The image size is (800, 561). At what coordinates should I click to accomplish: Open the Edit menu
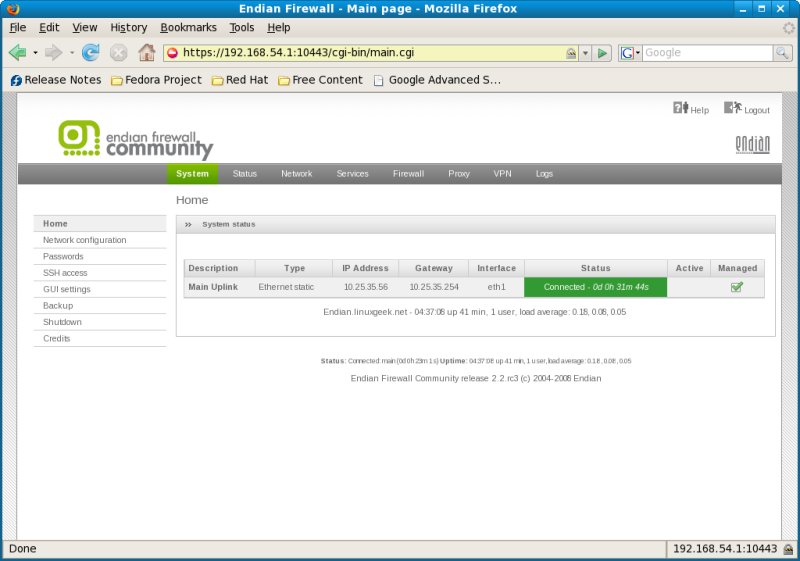(x=49, y=28)
